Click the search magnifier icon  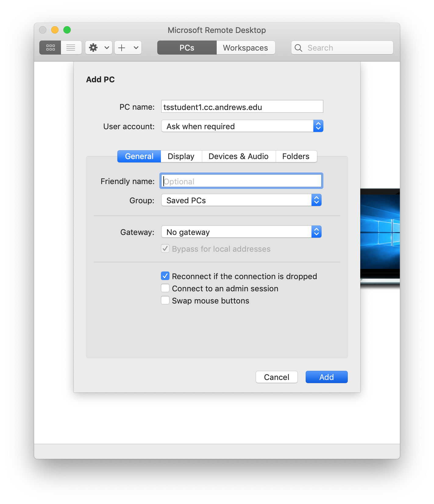[x=298, y=48]
